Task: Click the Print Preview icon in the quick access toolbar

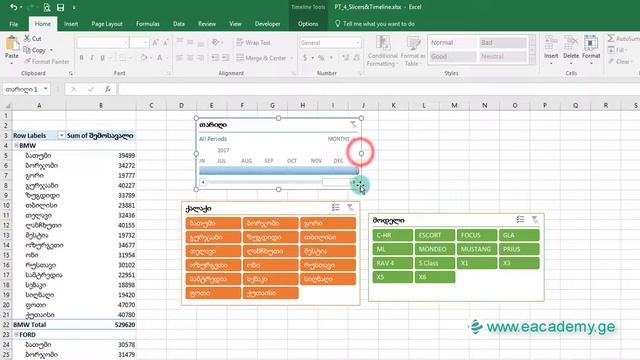Action: coord(47,7)
